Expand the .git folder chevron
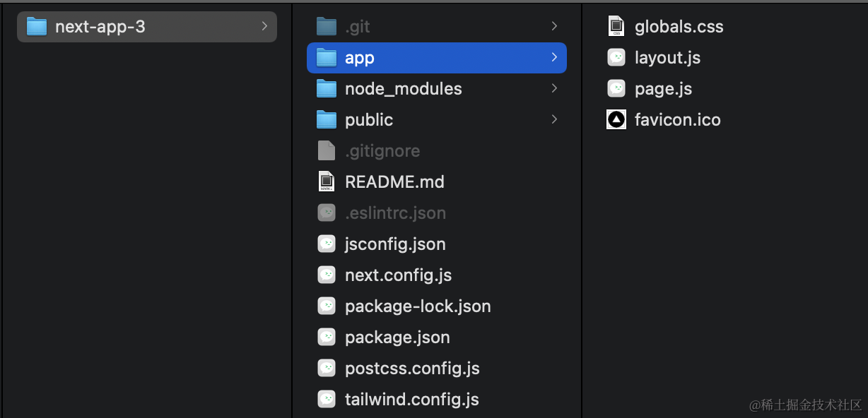868x418 pixels. coord(554,27)
